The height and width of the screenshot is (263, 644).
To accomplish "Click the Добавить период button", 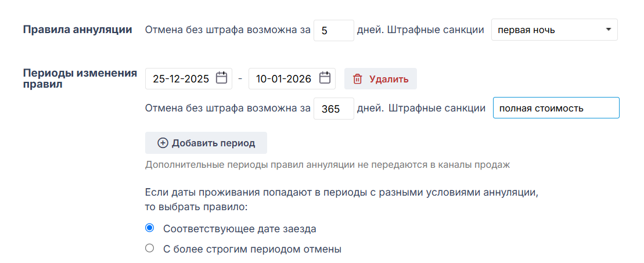I will point(206,143).
